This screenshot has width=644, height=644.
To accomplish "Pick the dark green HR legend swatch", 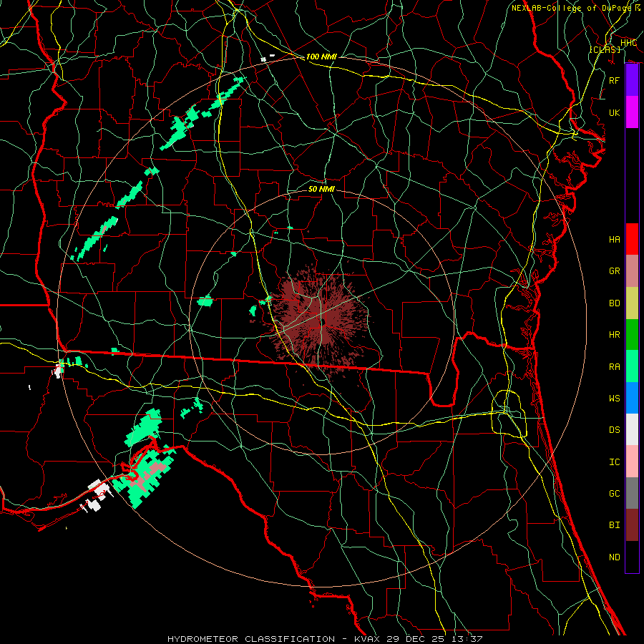I will (632, 335).
